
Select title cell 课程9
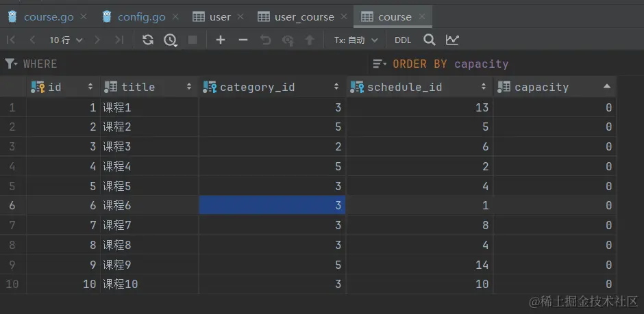[x=149, y=264]
